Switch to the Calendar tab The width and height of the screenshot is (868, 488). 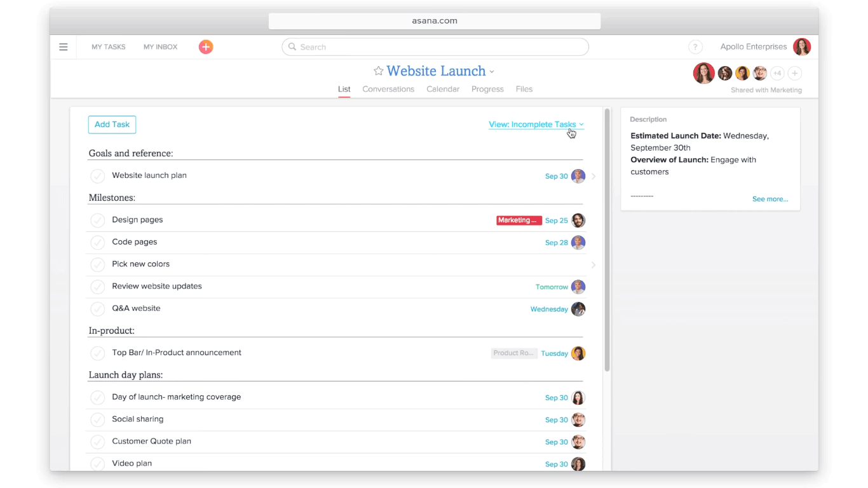442,89
